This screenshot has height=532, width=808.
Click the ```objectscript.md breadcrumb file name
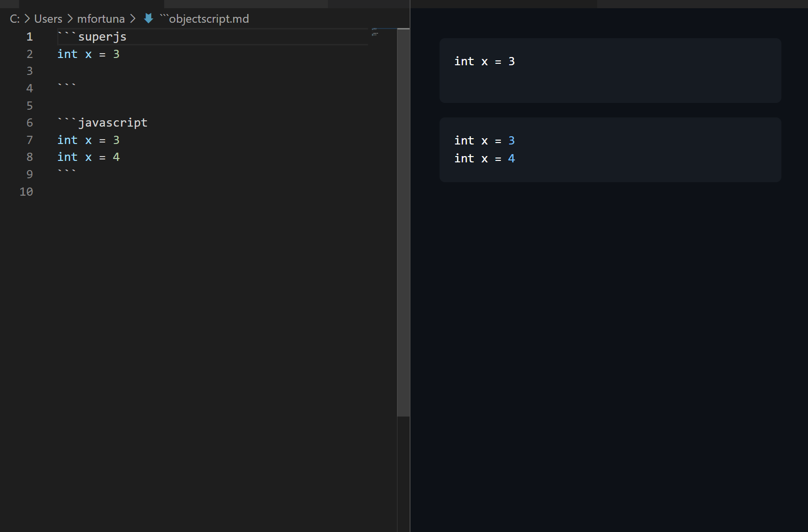click(x=204, y=19)
